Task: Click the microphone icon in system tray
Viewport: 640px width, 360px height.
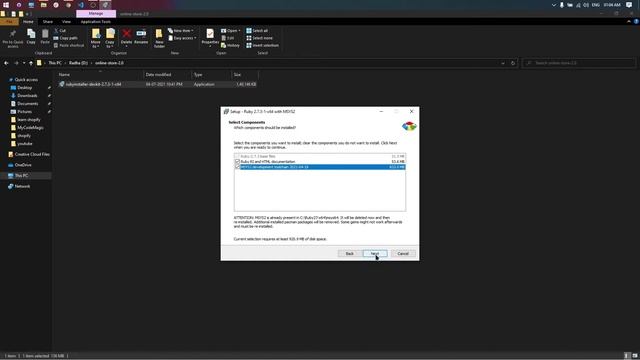Action: coord(562,5)
